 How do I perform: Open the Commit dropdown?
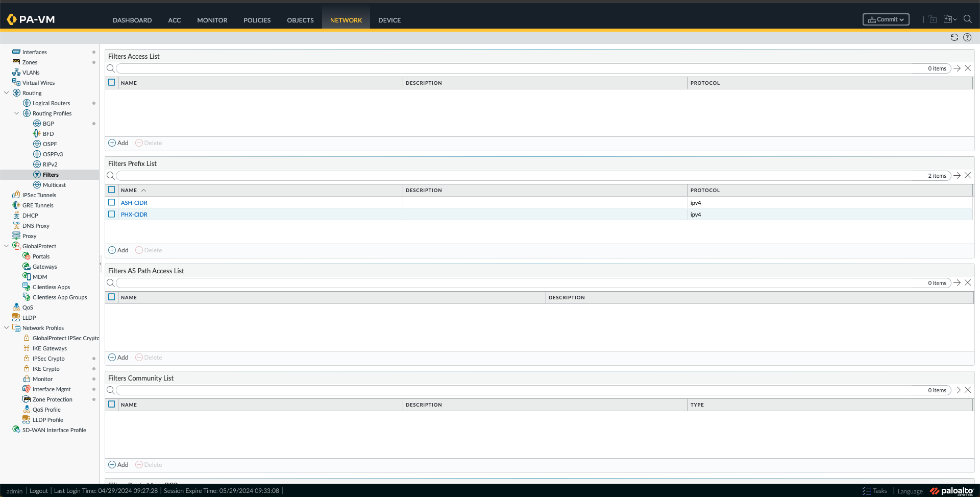click(x=886, y=19)
